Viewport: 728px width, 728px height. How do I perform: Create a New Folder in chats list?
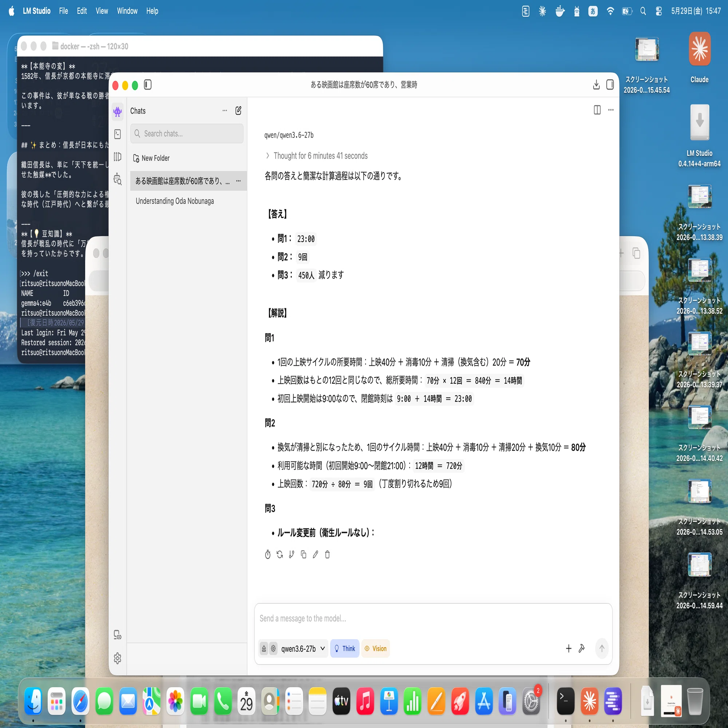(151, 158)
